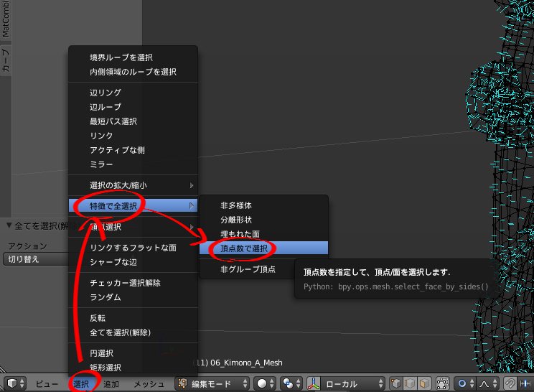The height and width of the screenshot is (392, 534).
Task: Open the ローカル orientation dropdown
Action: [x=350, y=383]
